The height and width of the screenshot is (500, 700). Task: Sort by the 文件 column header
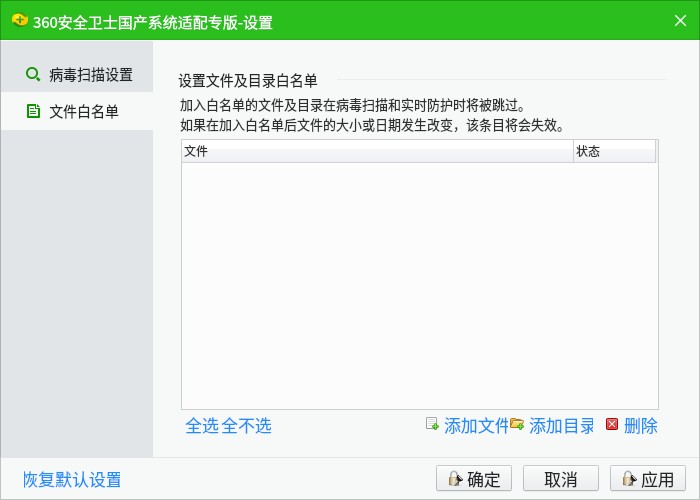[378, 151]
